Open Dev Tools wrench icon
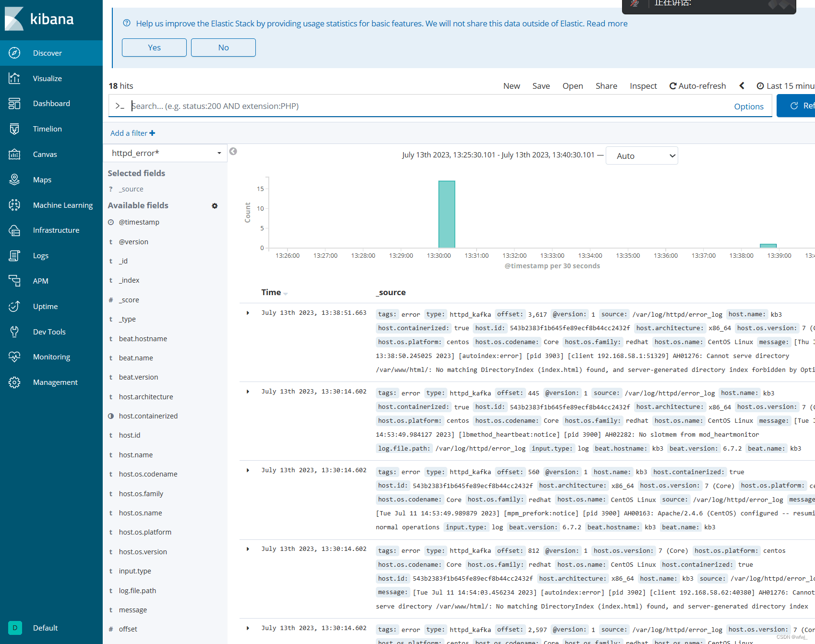The image size is (815, 644). [14, 332]
